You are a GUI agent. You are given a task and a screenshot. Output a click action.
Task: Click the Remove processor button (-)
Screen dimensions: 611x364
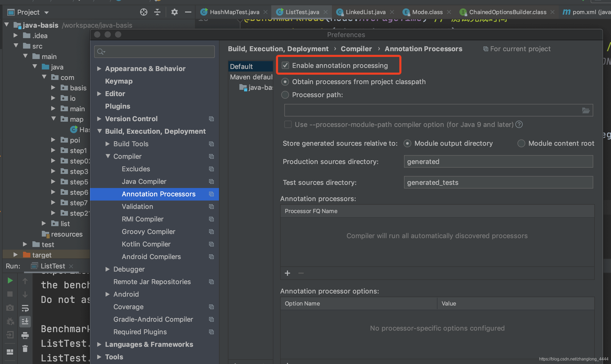pyautogui.click(x=301, y=273)
